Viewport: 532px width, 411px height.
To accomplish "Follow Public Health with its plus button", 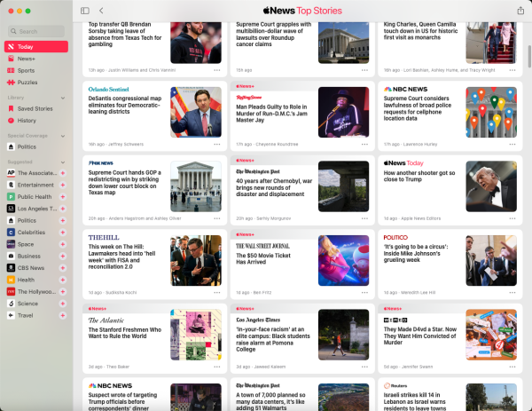I will click(x=63, y=197).
